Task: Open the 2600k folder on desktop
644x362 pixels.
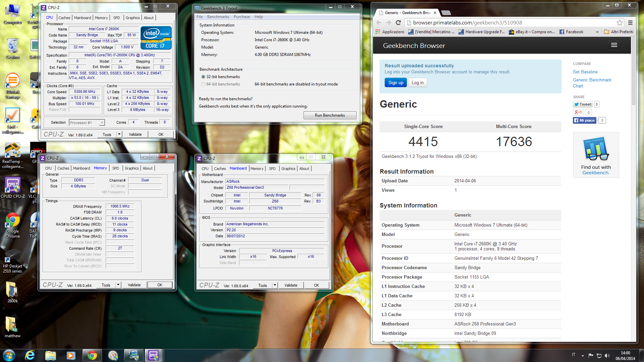Action: tap(13, 292)
